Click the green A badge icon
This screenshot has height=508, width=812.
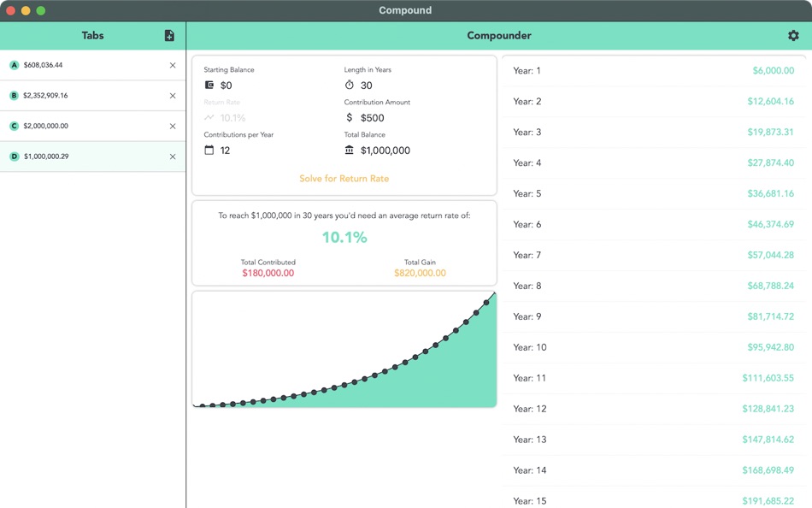pos(14,65)
